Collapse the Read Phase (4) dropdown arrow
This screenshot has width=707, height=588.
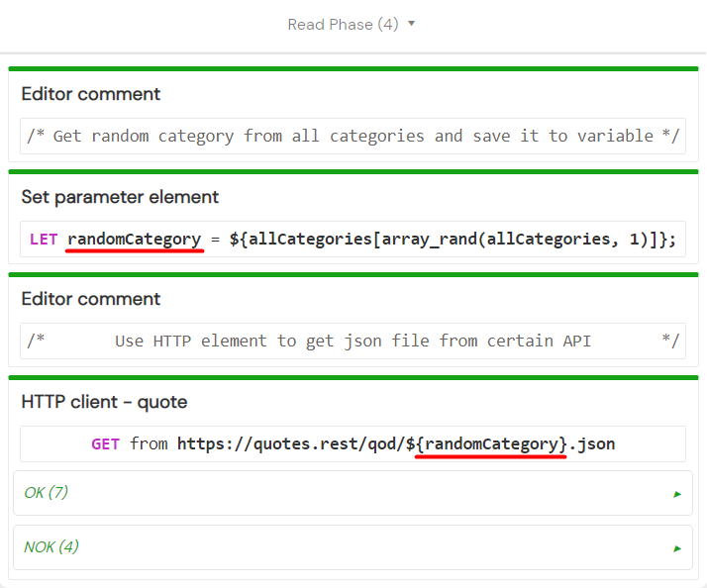click(411, 24)
